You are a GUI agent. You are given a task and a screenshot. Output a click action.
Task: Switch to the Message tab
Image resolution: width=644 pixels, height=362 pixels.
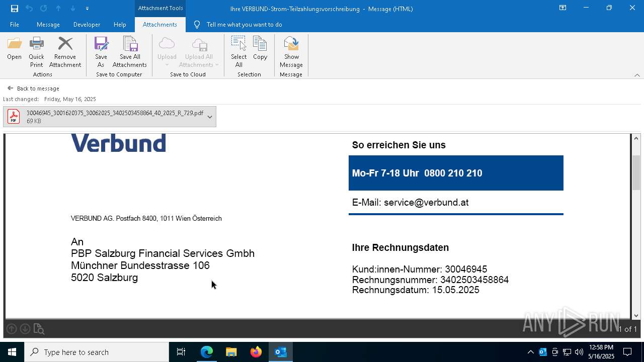48,24
